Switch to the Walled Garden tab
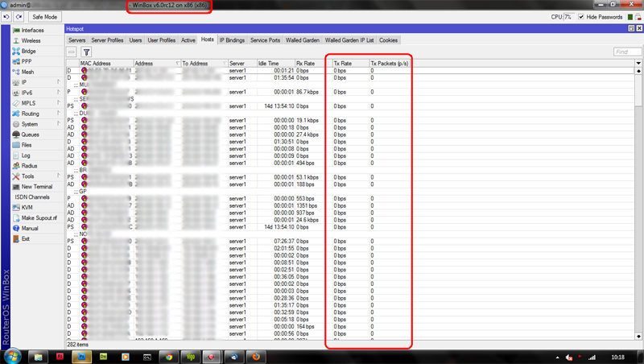Screen dimensions: 644x364 [x=303, y=40]
